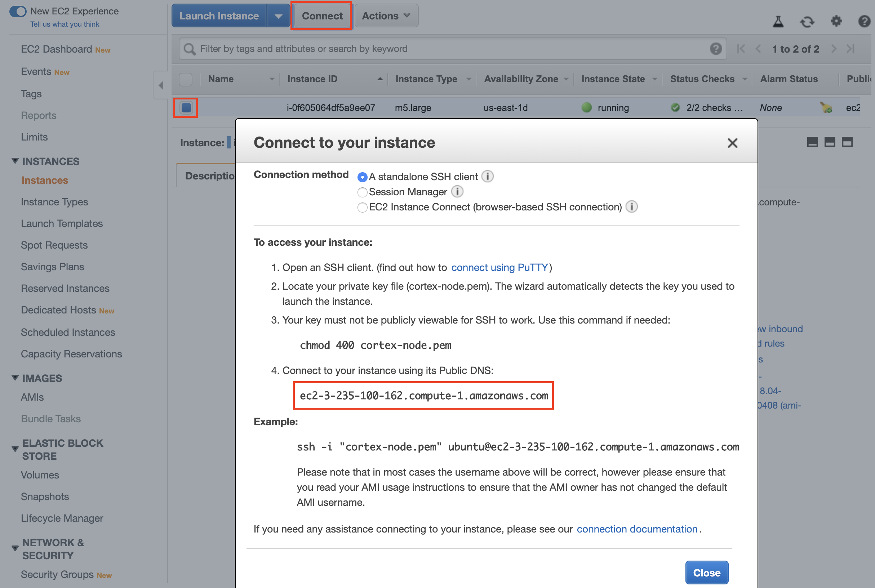Viewport: 875px width, 588px height.
Task: Go to Launch Templates in sidebar
Action: pyautogui.click(x=62, y=223)
